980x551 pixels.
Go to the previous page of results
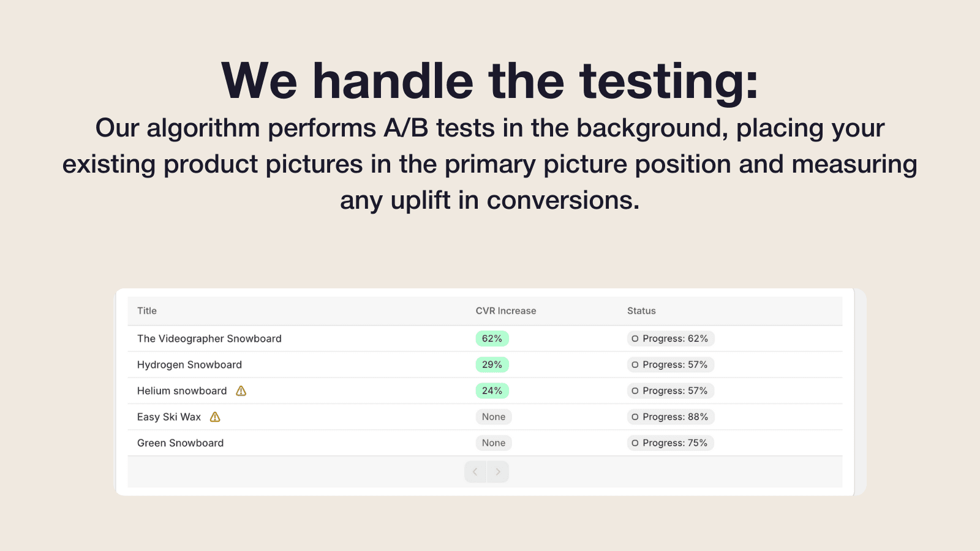click(475, 471)
